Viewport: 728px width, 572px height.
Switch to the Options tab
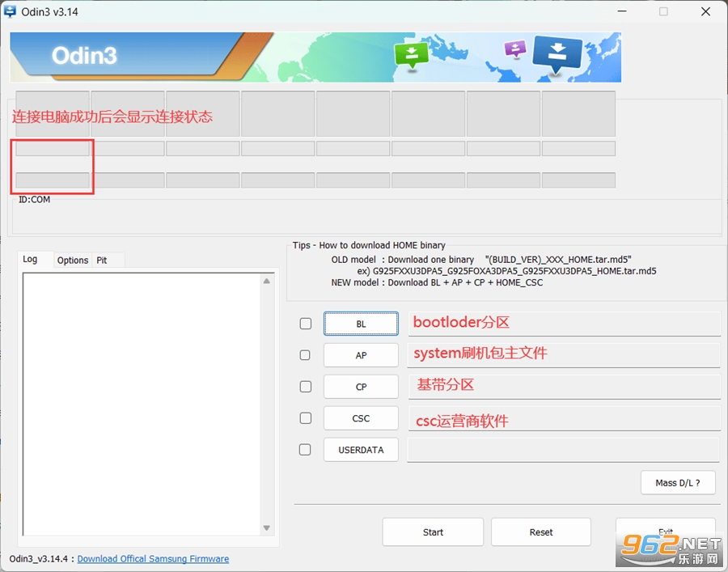pyautogui.click(x=73, y=260)
